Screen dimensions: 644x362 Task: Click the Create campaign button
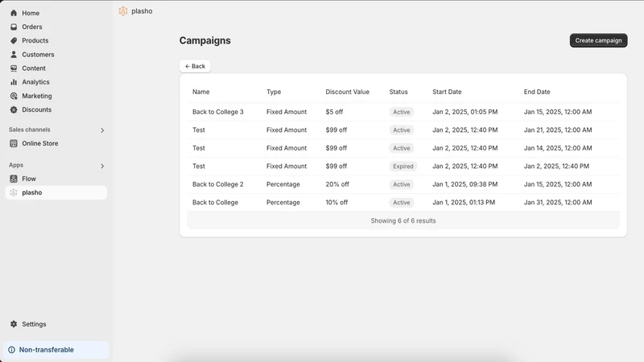[x=598, y=40]
